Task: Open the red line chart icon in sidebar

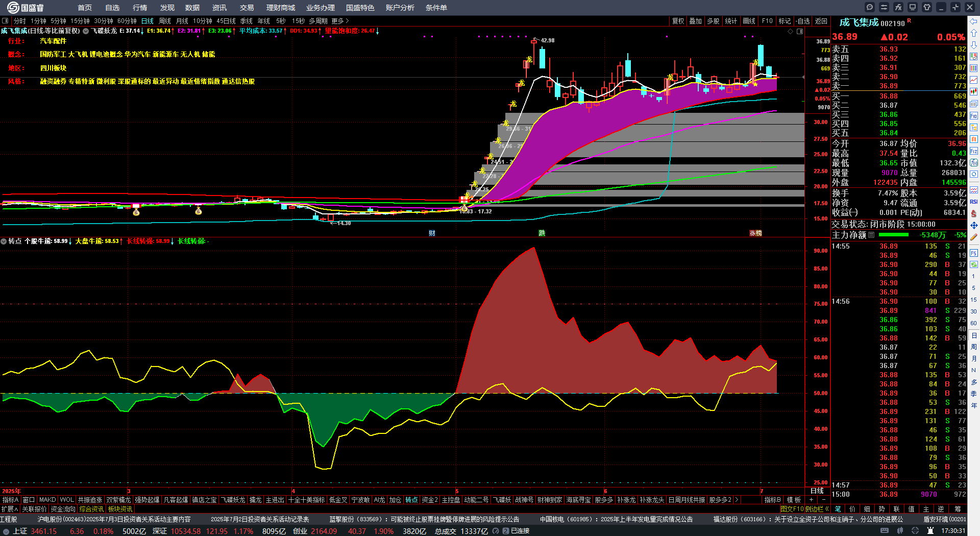Action: point(974,80)
